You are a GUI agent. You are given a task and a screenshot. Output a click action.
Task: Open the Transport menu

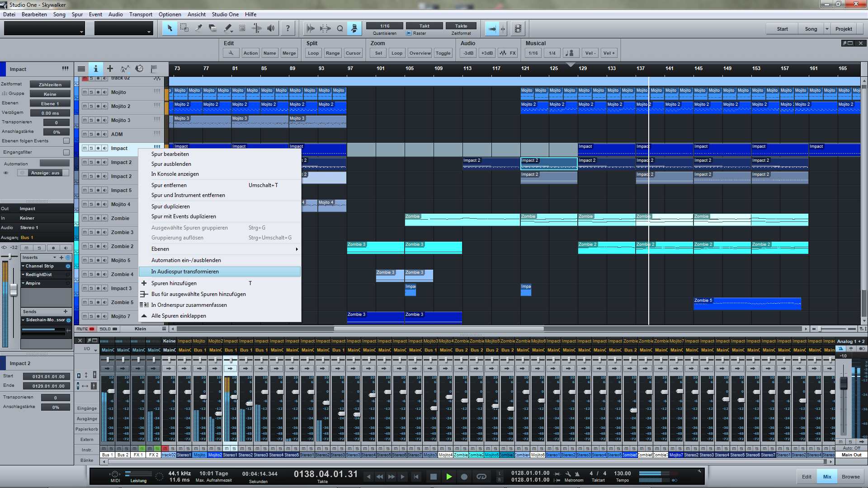tap(141, 14)
